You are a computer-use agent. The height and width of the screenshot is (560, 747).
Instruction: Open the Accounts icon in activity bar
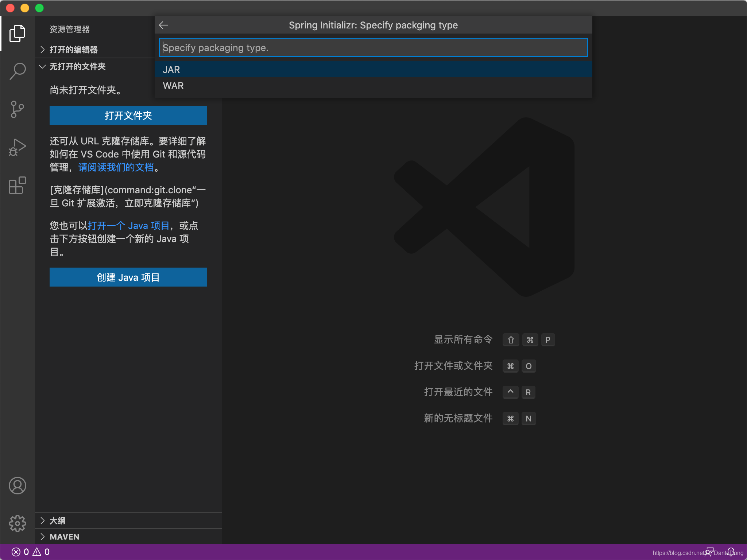(x=17, y=486)
